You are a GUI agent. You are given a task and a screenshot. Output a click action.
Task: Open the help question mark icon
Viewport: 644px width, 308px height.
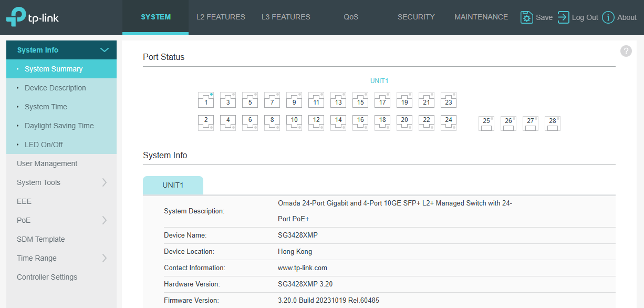pos(626,51)
